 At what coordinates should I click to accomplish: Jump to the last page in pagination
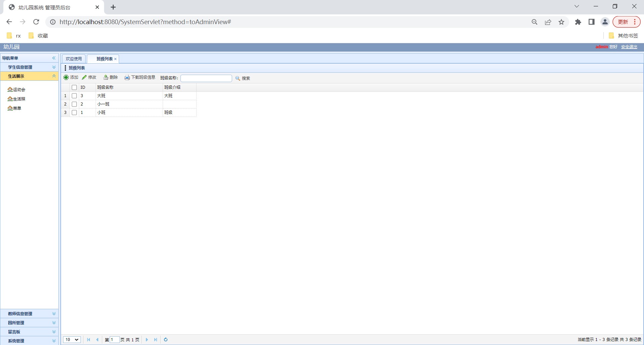pos(156,340)
